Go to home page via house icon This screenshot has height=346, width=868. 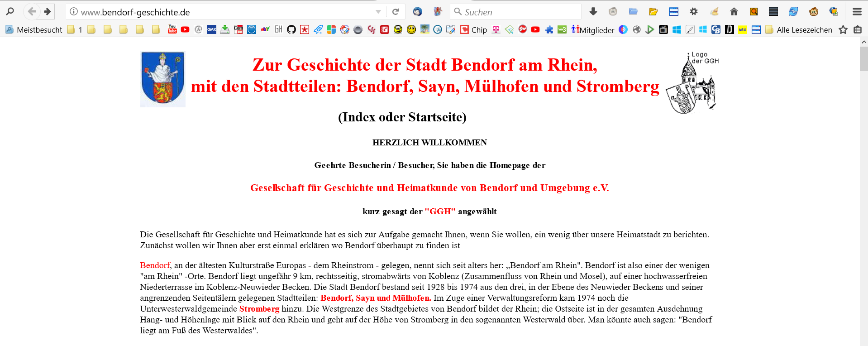(734, 11)
